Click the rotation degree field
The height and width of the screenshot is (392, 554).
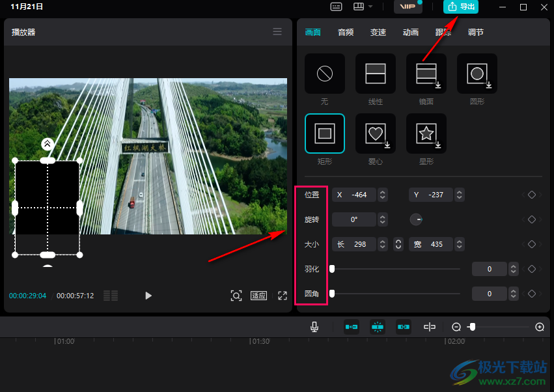click(354, 219)
